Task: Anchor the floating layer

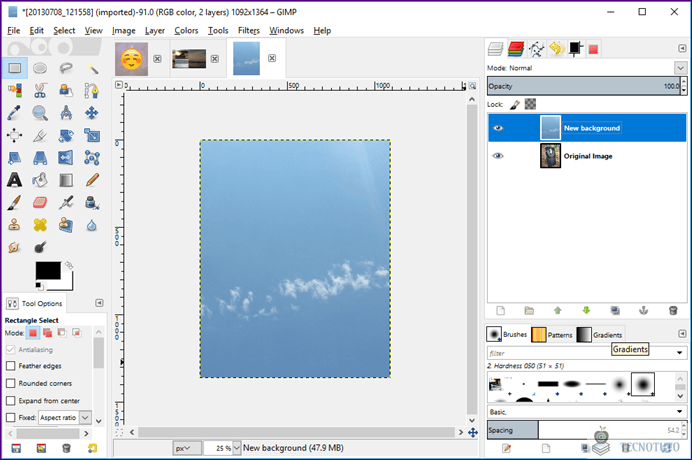Action: point(644,311)
